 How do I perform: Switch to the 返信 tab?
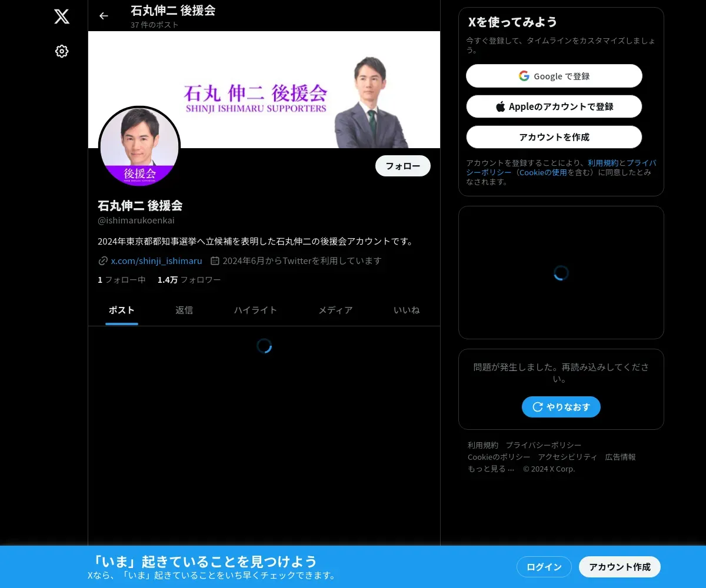[x=184, y=310]
